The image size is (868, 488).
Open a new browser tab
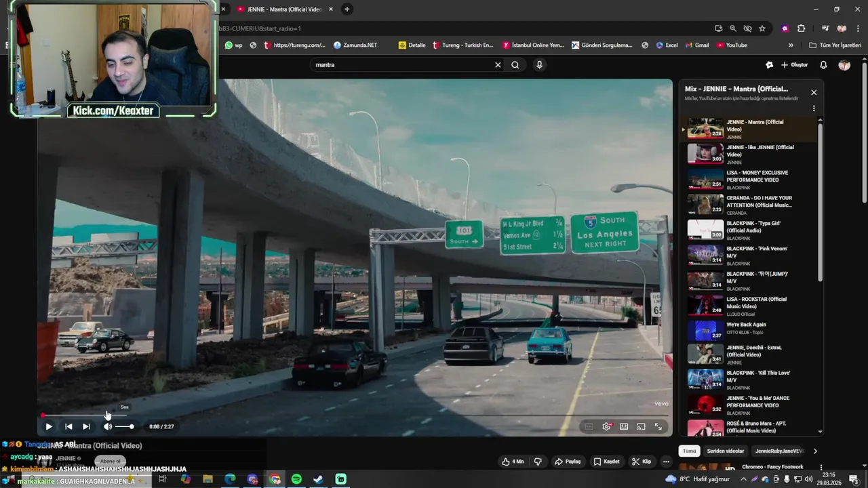[347, 9]
